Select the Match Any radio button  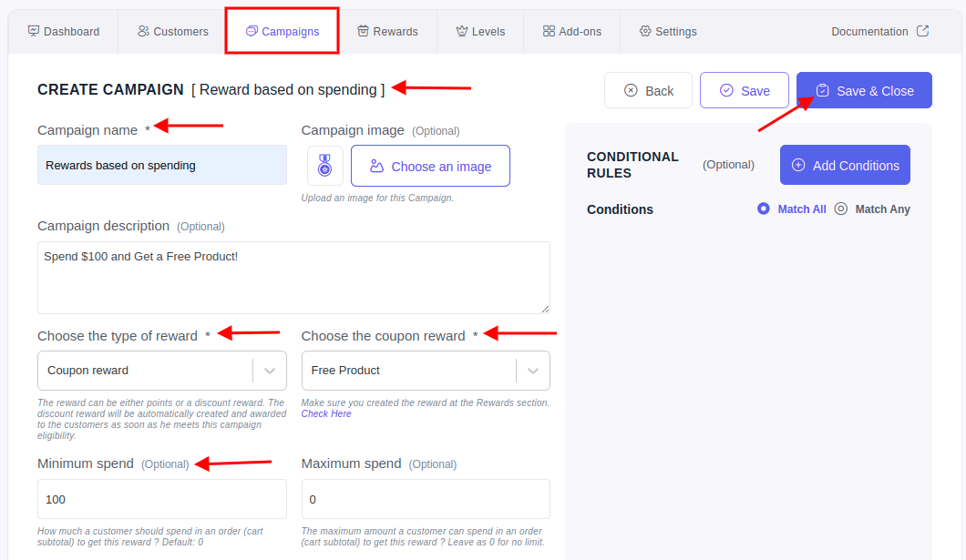click(x=841, y=209)
